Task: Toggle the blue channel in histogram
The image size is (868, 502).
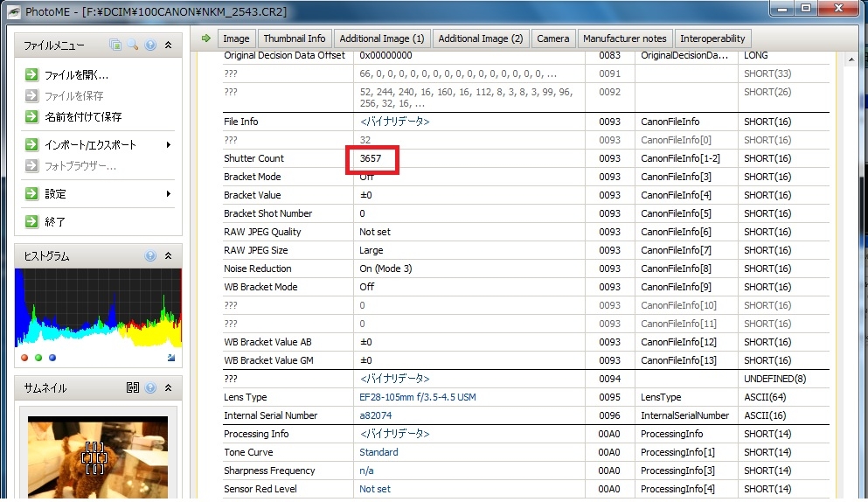Action: 52,358
